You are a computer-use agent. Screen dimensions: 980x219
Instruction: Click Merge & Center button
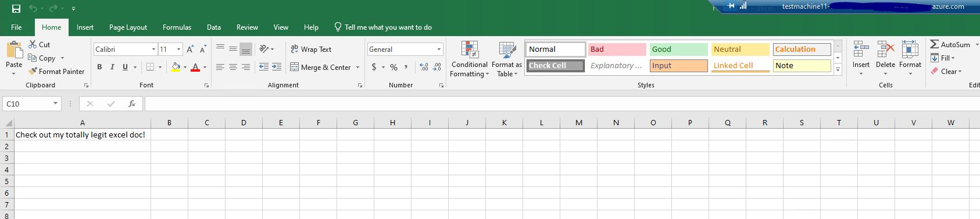coord(320,67)
